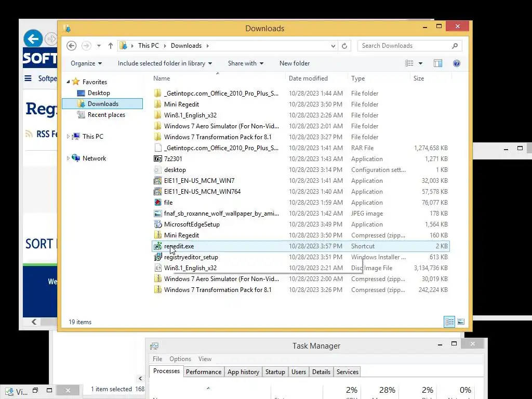Select Win8.1_English_x32 folder icon
This screenshot has height=399, width=532.
[157, 115]
